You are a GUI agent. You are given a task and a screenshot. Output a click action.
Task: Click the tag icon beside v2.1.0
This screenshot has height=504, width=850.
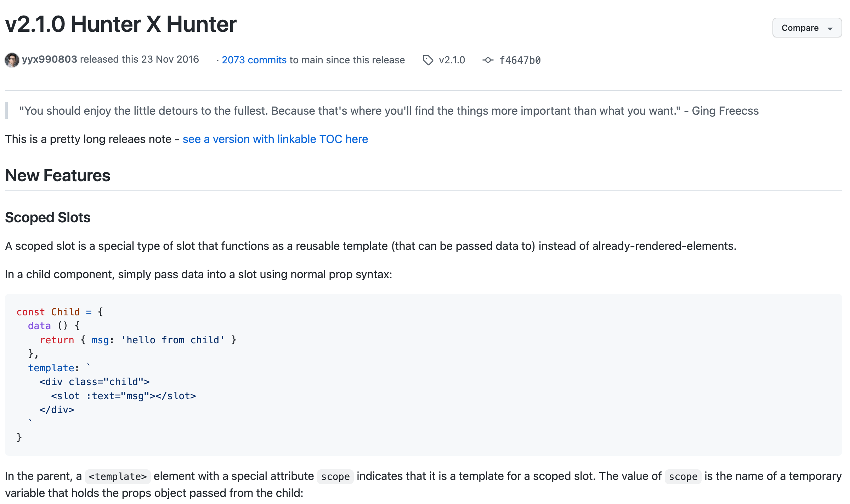pos(428,60)
